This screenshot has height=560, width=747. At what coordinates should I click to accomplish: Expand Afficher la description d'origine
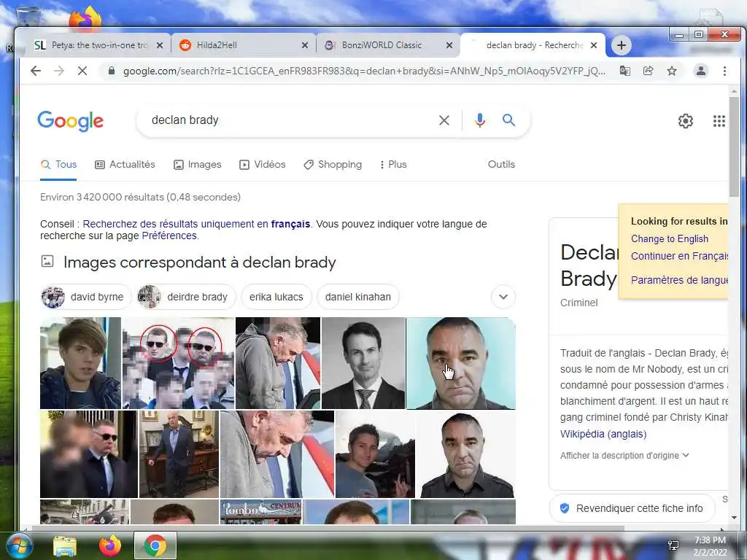point(624,455)
